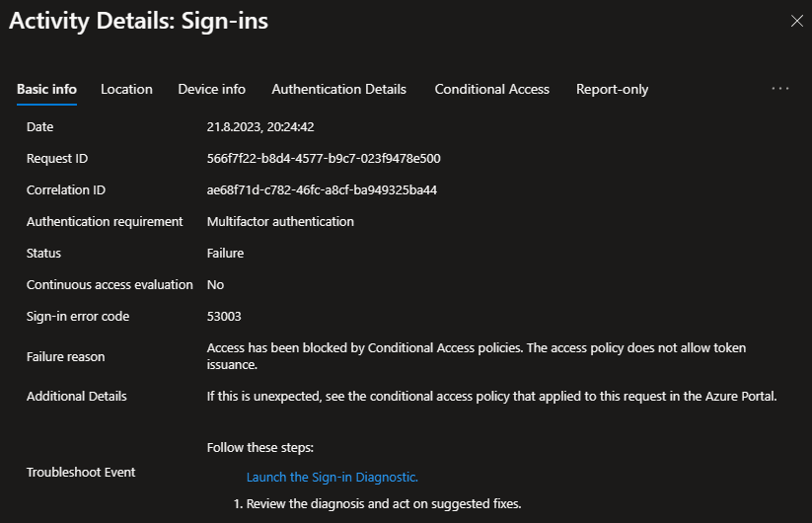Launch the Sign-in Diagnostic link

[x=332, y=477]
